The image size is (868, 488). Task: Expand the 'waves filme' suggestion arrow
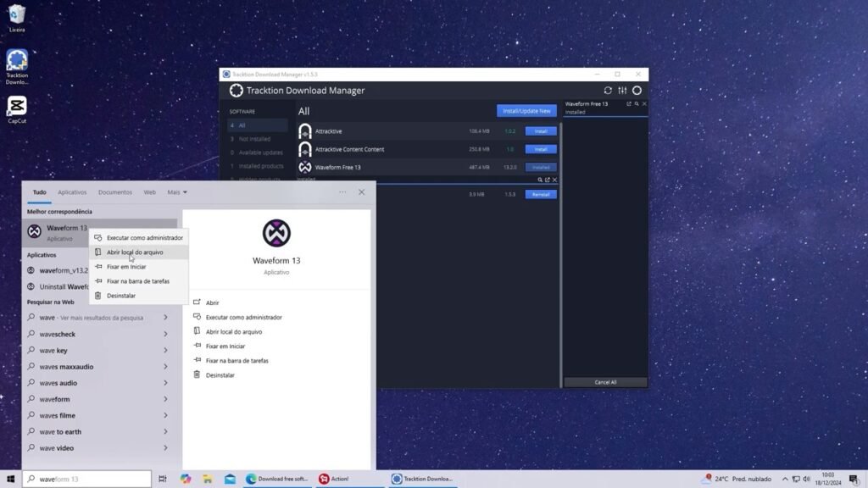[165, 415]
